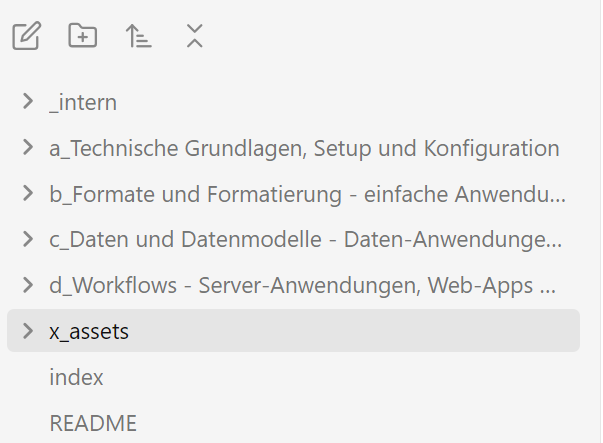Image resolution: width=603 pixels, height=443 pixels.
Task: Expand the d_Workflows folder arrow
Action: click(28, 285)
